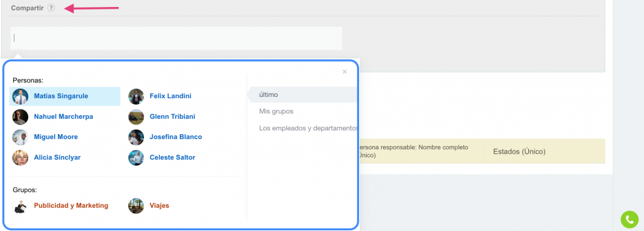Click Nahuel Marcherpa's avatar
Viewport: 644px width, 231px height.
click(x=20, y=116)
